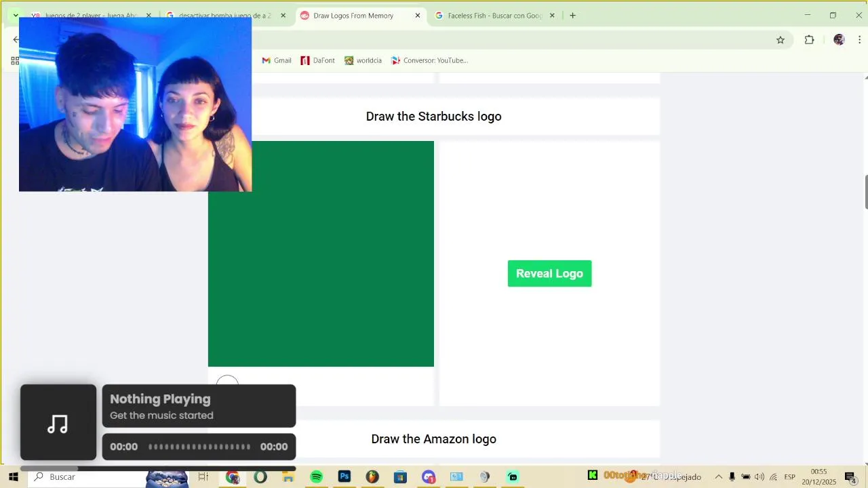Open FL Studio from the taskbar
Viewport: 868px width, 488px height.
tap(372, 477)
